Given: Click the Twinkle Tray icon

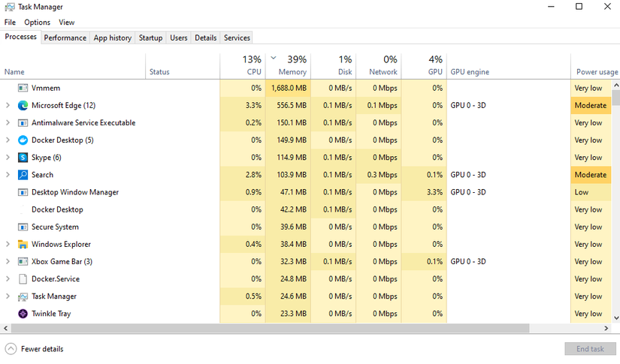Looking at the screenshot, I should point(23,314).
